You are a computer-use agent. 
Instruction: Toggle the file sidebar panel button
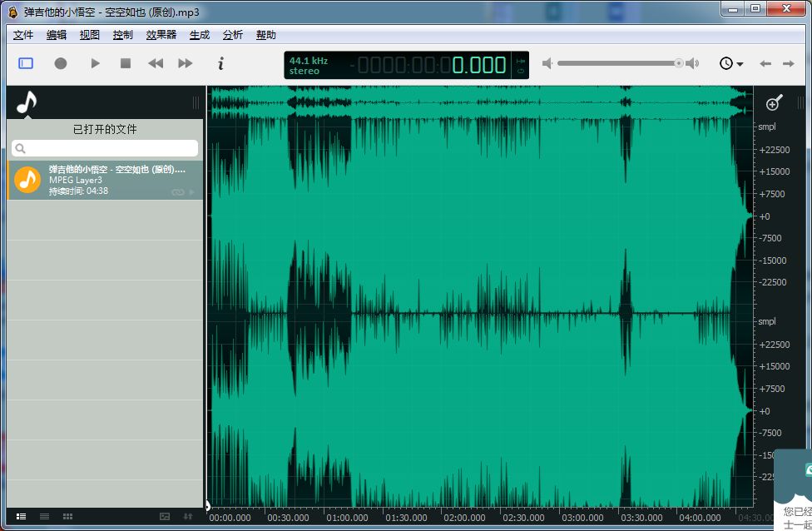point(26,63)
